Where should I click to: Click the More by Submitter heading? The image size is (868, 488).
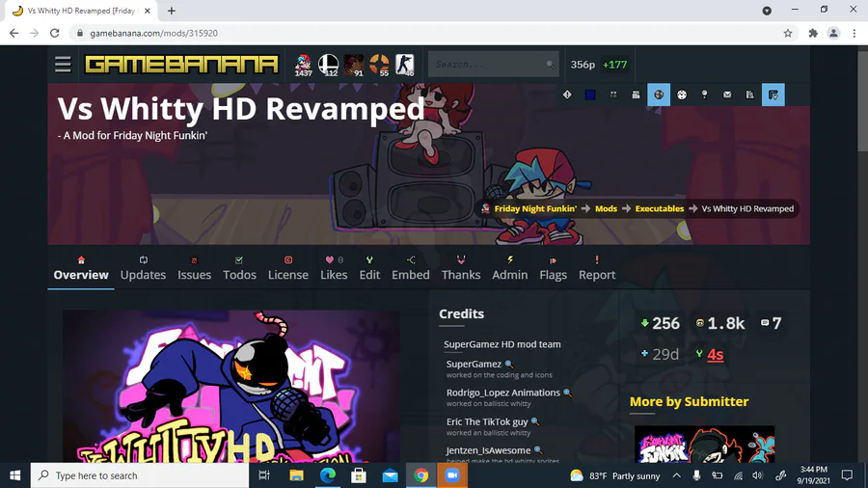[x=689, y=402]
